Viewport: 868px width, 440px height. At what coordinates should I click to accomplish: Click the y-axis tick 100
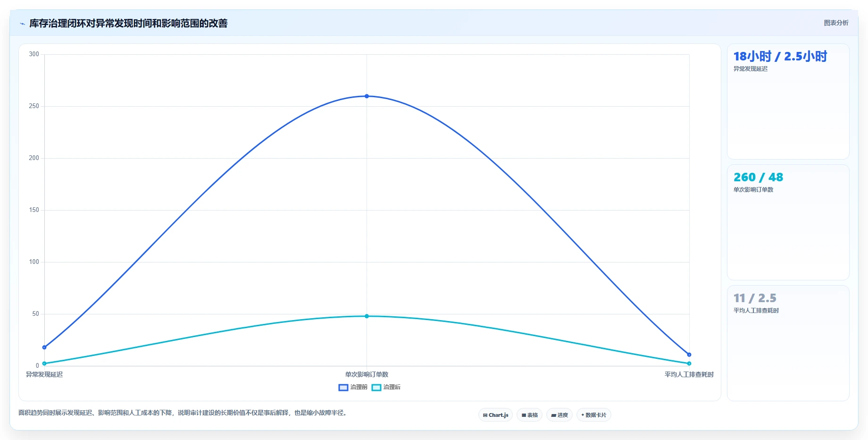pyautogui.click(x=34, y=262)
